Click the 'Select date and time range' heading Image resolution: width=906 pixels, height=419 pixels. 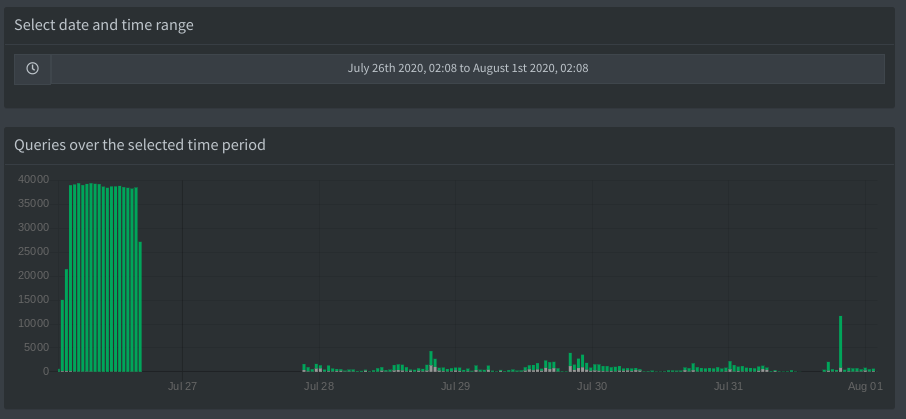pos(104,25)
